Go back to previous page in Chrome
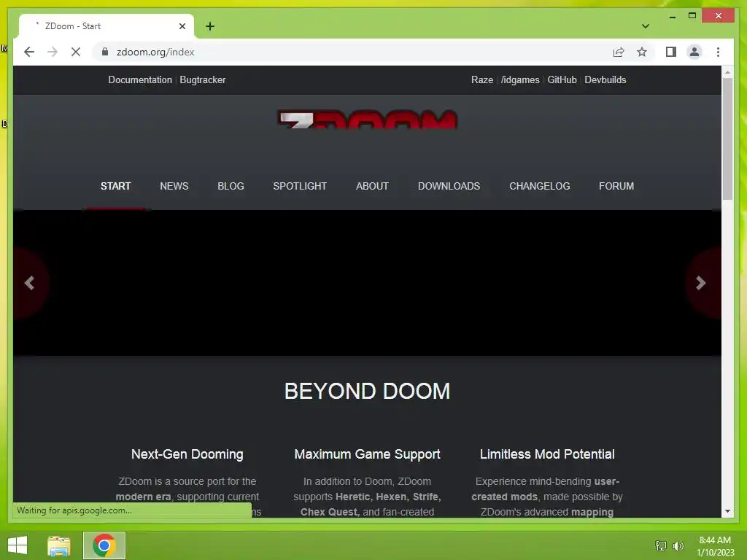 [x=29, y=52]
